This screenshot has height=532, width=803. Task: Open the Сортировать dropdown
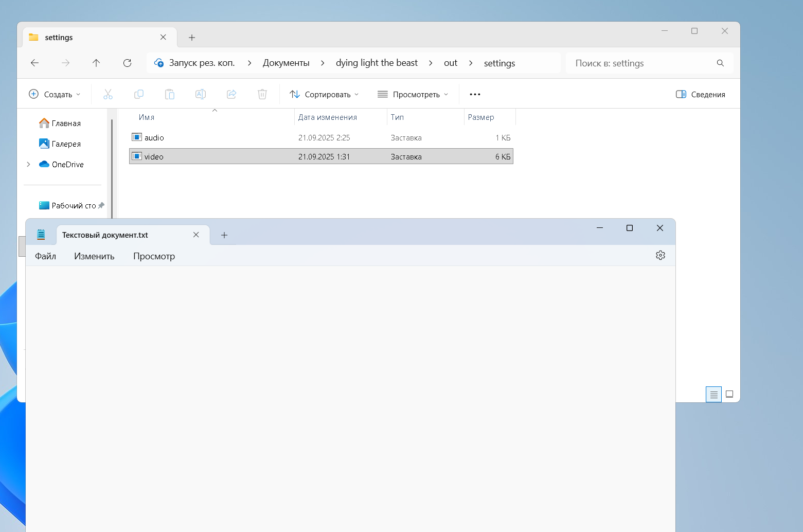324,94
